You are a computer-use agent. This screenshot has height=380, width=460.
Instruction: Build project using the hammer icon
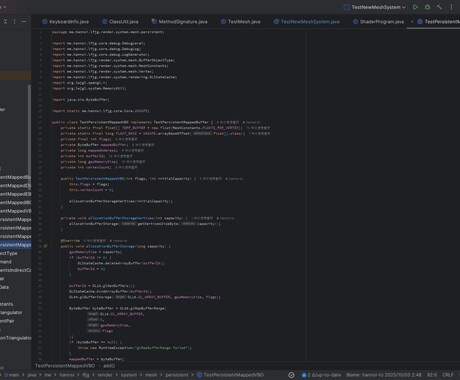click(x=439, y=7)
